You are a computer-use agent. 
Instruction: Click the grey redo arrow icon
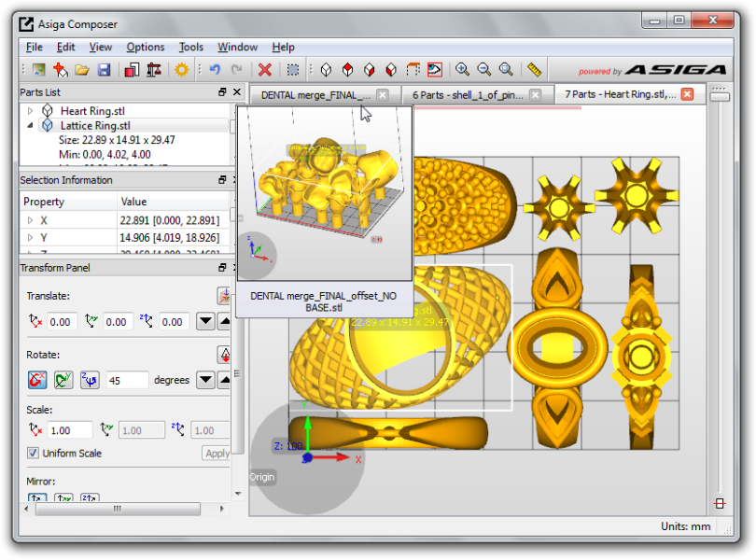(237, 70)
